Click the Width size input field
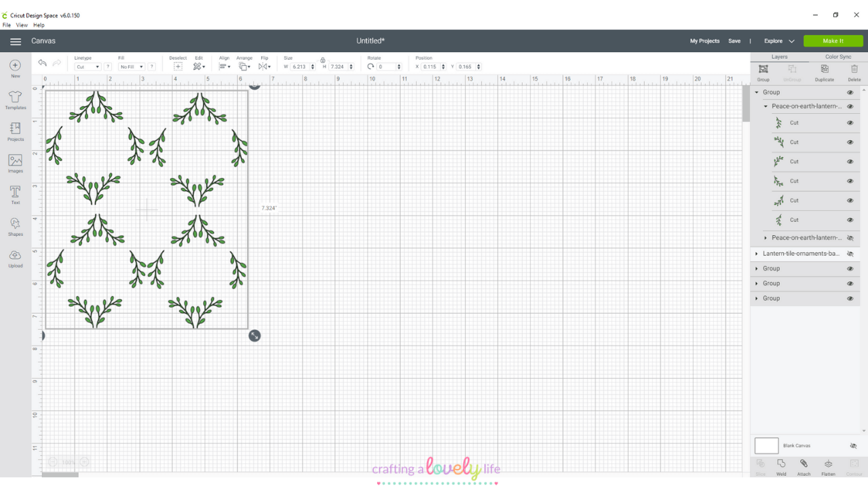This screenshot has height=488, width=868. tap(301, 67)
